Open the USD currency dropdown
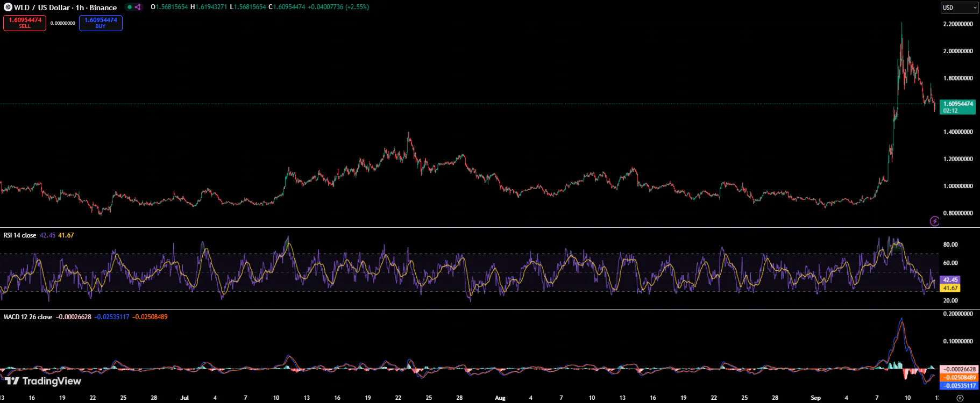 point(959,8)
